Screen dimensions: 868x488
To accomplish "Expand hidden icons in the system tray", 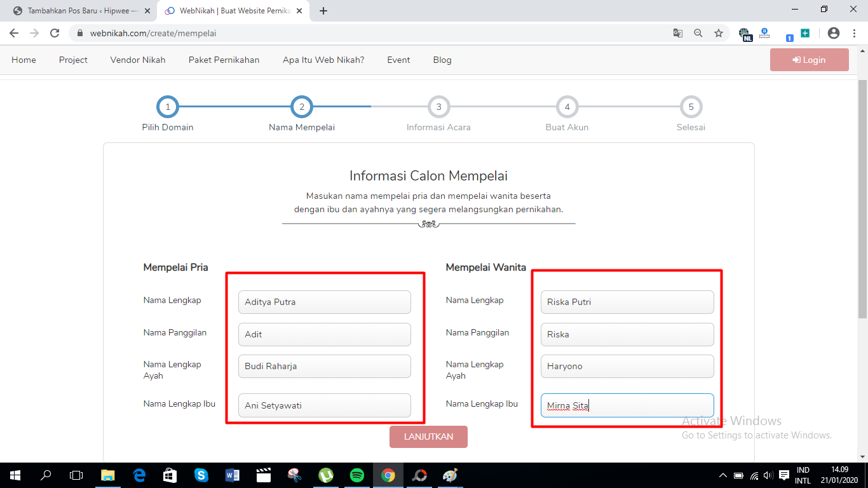I will pos(723,475).
